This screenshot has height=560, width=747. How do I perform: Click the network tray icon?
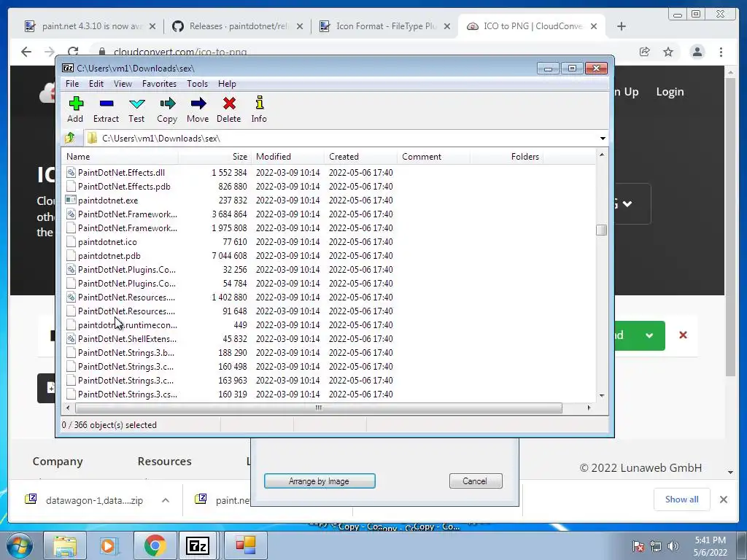coord(656,546)
